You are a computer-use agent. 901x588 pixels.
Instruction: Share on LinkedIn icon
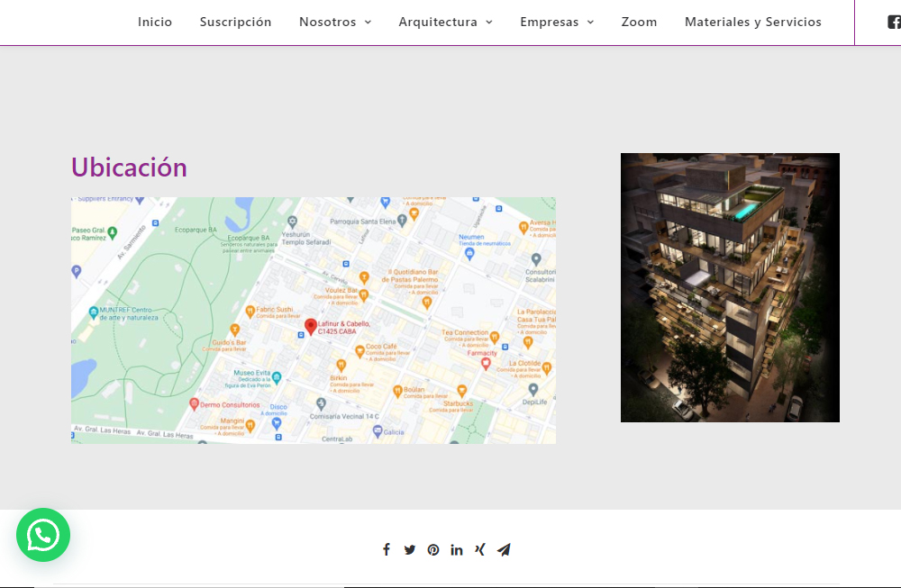coord(457,549)
